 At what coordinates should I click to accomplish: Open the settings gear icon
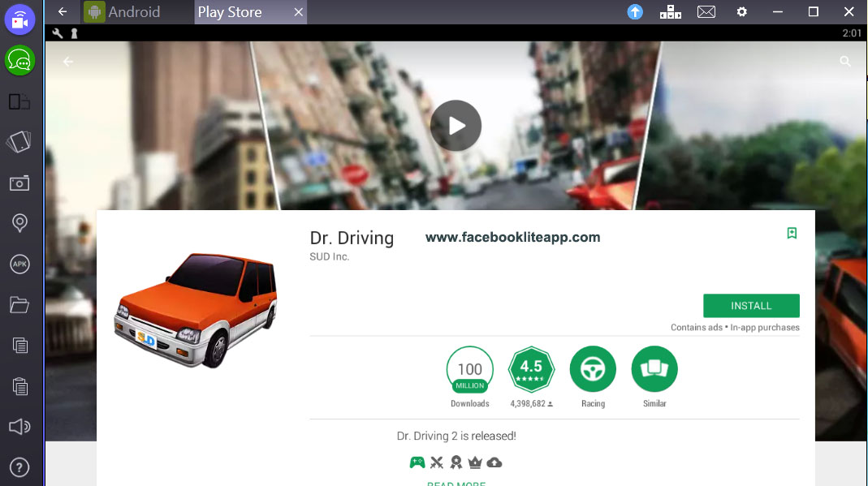tap(742, 11)
